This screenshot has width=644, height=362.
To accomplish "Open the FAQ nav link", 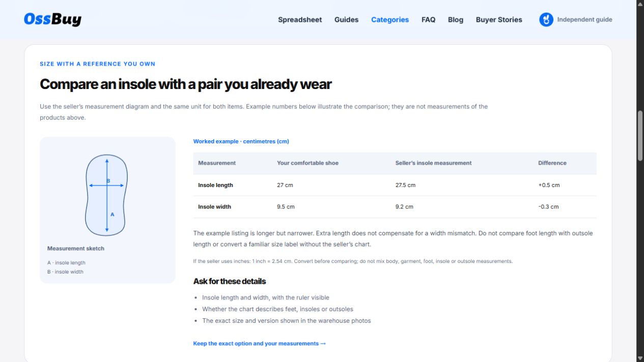I will [428, 20].
